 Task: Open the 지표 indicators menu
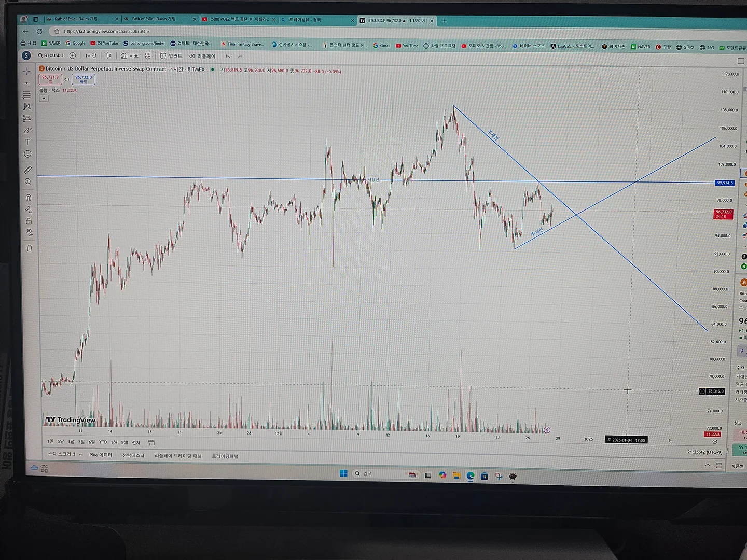click(x=130, y=55)
